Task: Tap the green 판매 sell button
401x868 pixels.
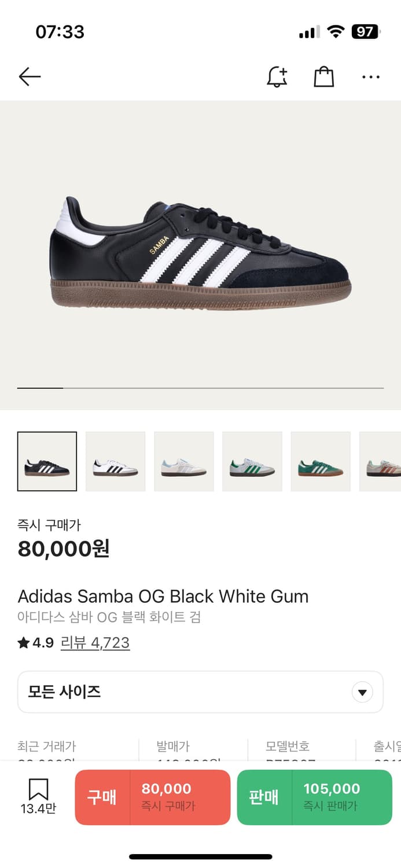Action: tap(315, 797)
